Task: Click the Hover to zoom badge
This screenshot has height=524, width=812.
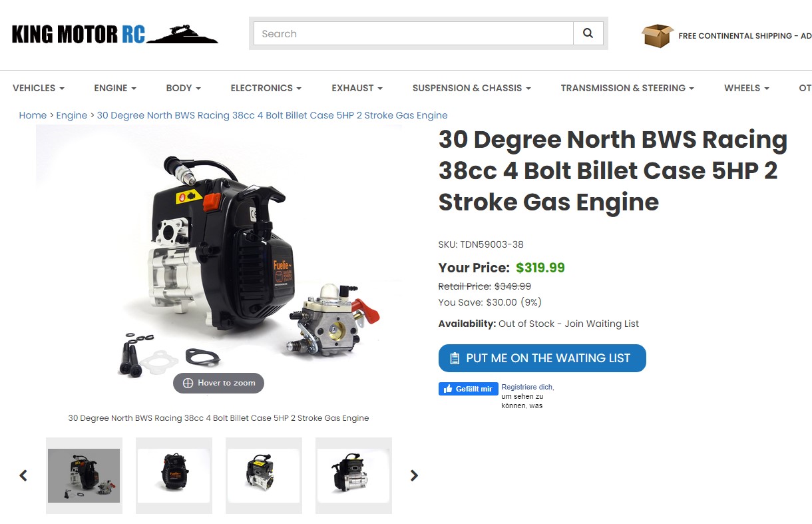Action: click(x=219, y=383)
